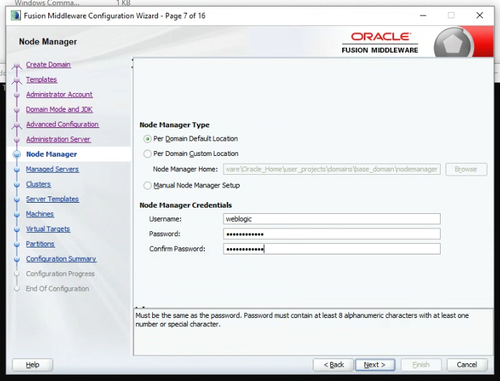Select Per Domain Custom Location radio

pos(147,154)
